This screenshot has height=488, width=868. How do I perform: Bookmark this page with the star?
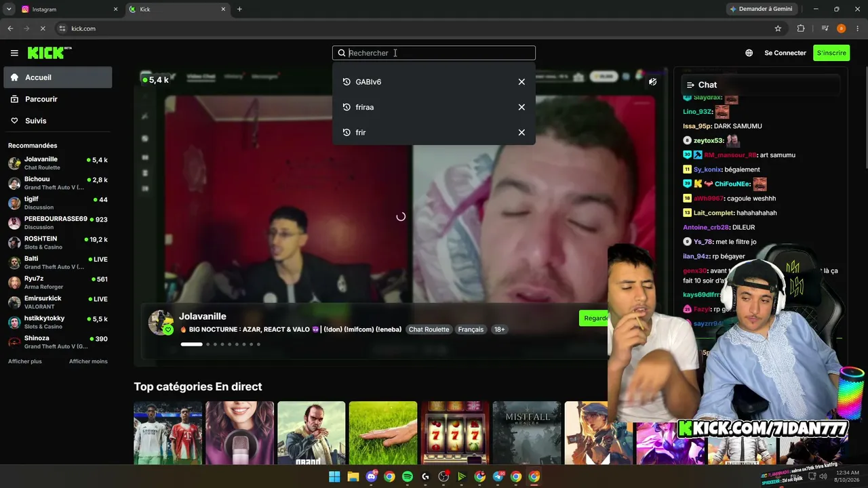point(778,28)
